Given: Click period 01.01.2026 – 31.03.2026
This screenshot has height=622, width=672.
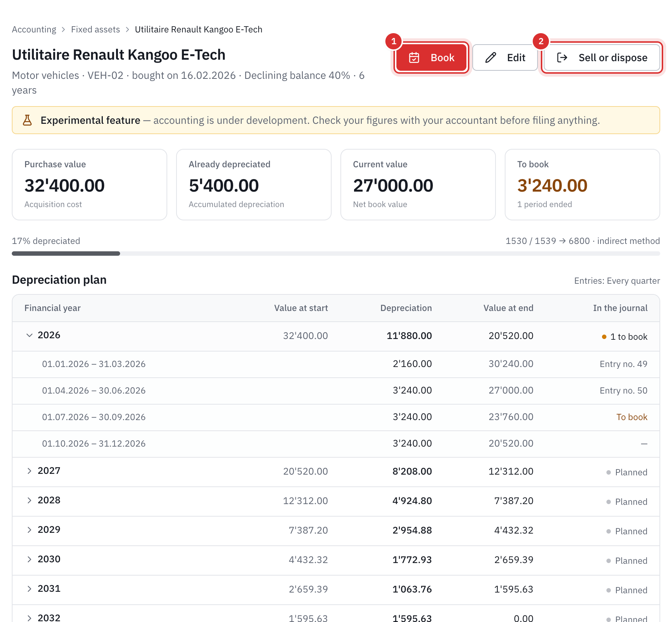Looking at the screenshot, I should tap(94, 364).
